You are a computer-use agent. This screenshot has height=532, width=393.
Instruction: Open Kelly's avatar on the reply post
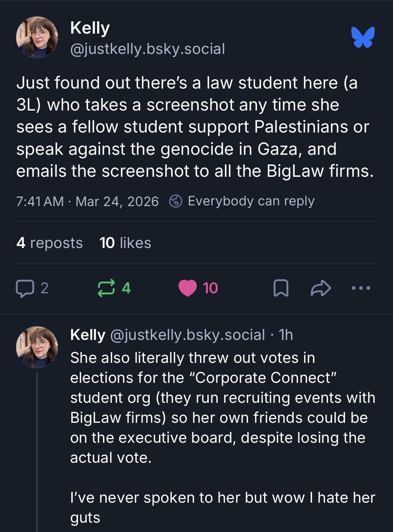[37, 347]
